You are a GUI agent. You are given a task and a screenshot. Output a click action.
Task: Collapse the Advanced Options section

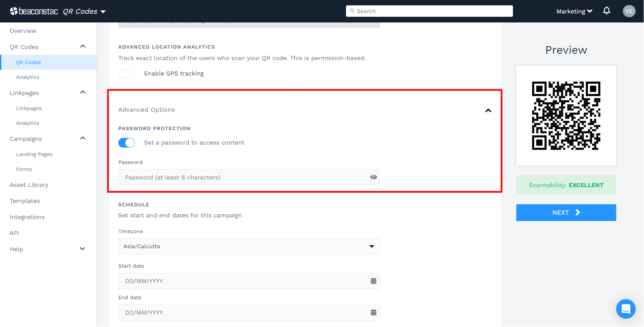pos(488,110)
